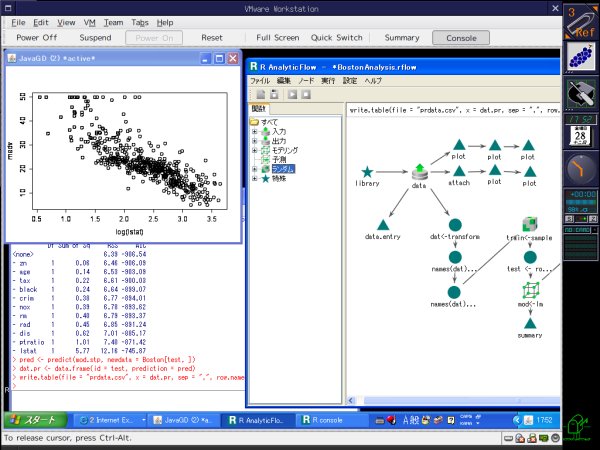Viewport: 600px width, 450px height.
Task: Select the plot node right of attach
Action: (494, 170)
